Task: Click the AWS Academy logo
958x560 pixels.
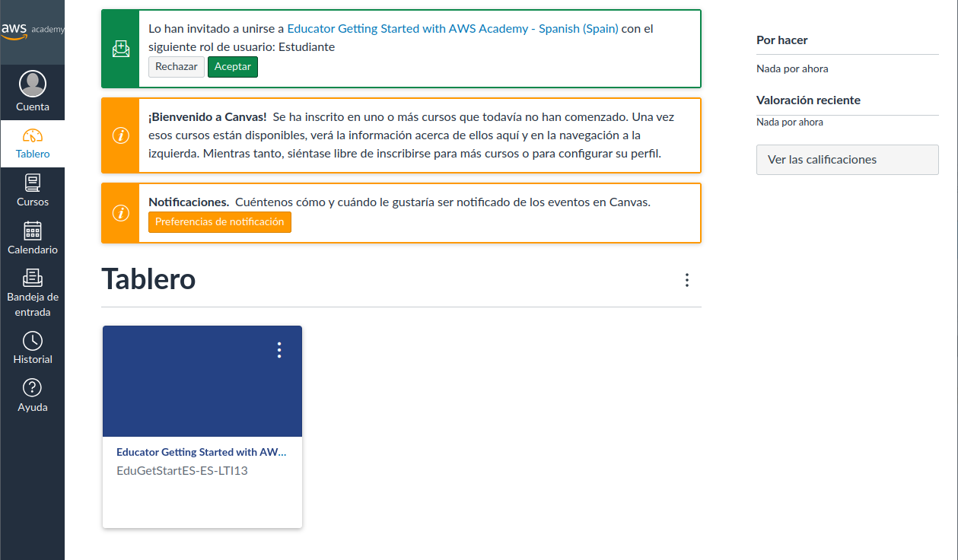Action: 32,30
